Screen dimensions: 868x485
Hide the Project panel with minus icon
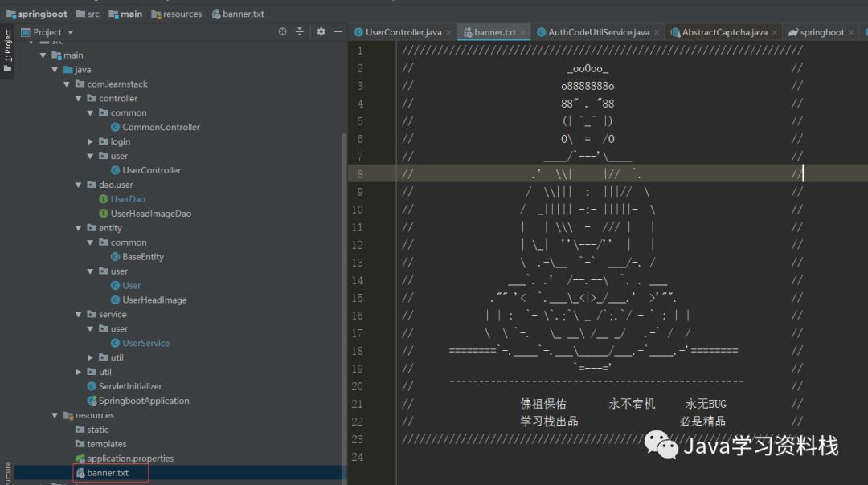(338, 32)
